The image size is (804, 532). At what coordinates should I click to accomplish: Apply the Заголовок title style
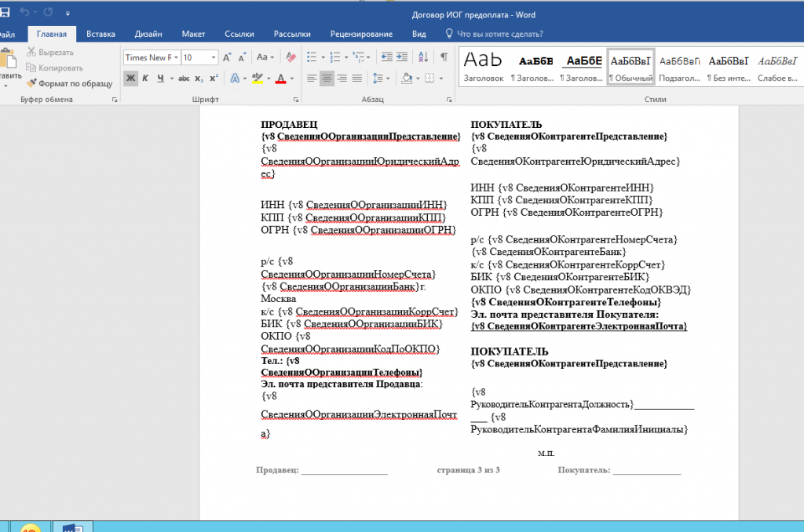click(484, 67)
